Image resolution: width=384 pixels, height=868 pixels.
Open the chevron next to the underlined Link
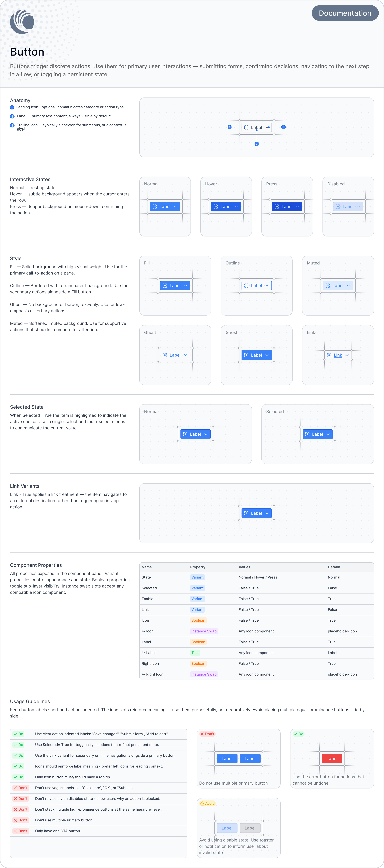click(347, 355)
